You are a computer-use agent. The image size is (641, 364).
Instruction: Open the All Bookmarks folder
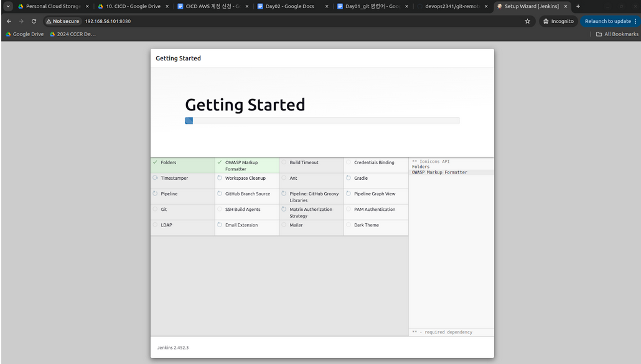[x=617, y=34]
